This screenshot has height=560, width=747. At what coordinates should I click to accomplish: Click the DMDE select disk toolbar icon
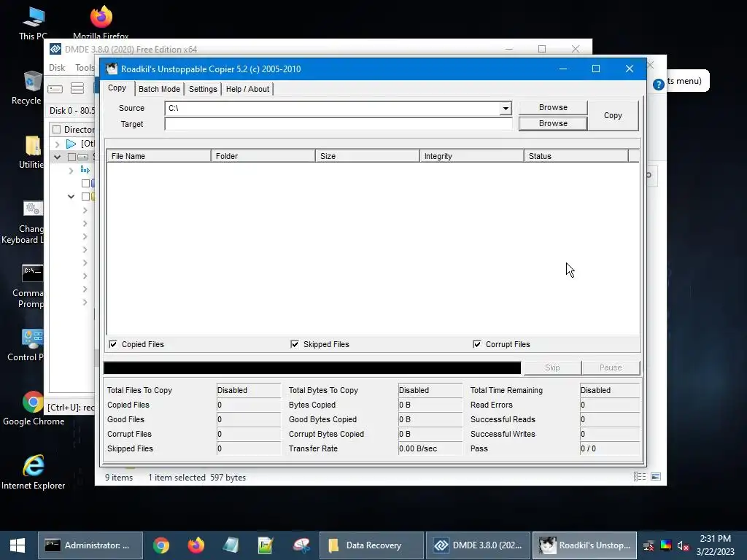click(x=55, y=89)
